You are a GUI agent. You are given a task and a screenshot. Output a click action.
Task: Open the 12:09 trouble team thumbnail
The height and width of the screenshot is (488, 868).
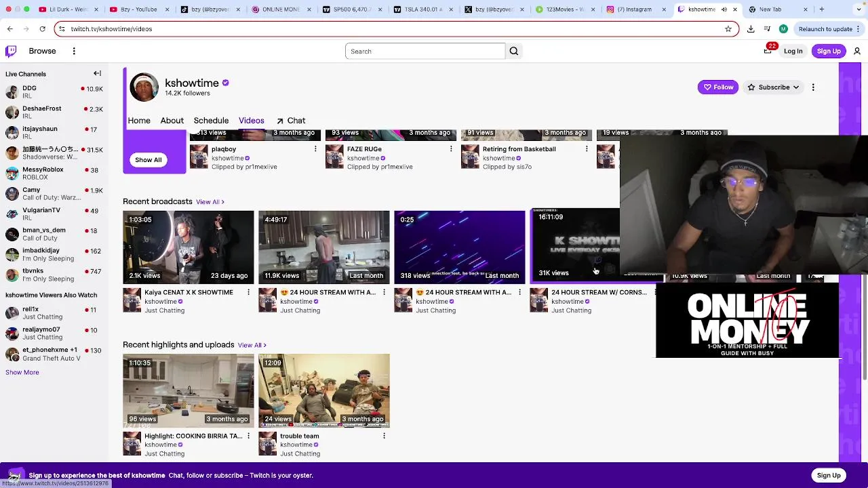(x=324, y=390)
